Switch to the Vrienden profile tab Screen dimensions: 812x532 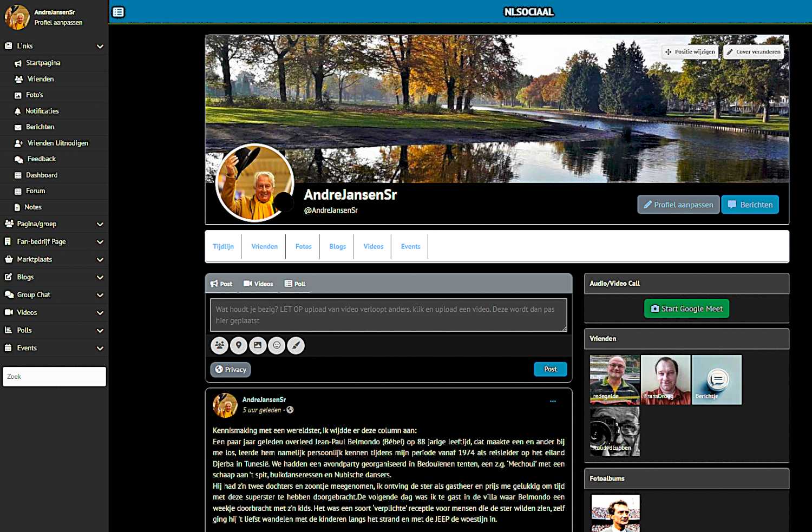click(264, 247)
